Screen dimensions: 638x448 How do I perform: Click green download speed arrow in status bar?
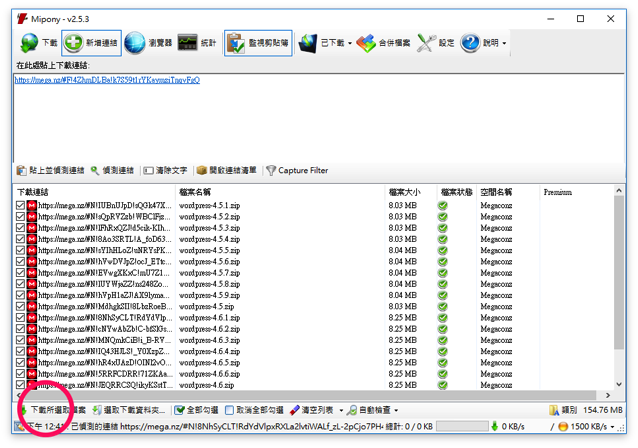[x=494, y=426]
